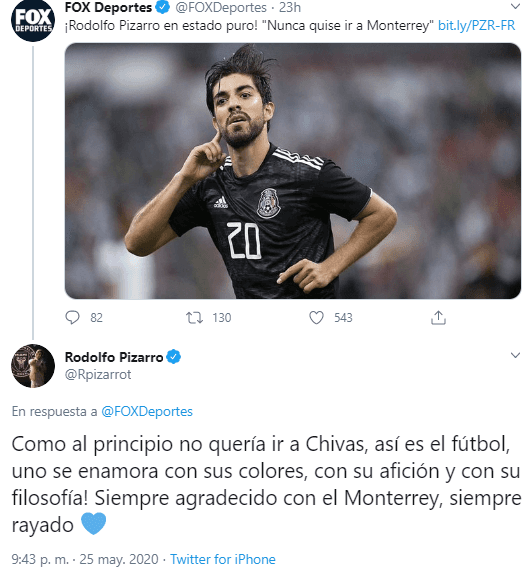Click the 9:43 p. m. 25 may. 2020 timestamp
530x574 pixels.
pos(85,559)
